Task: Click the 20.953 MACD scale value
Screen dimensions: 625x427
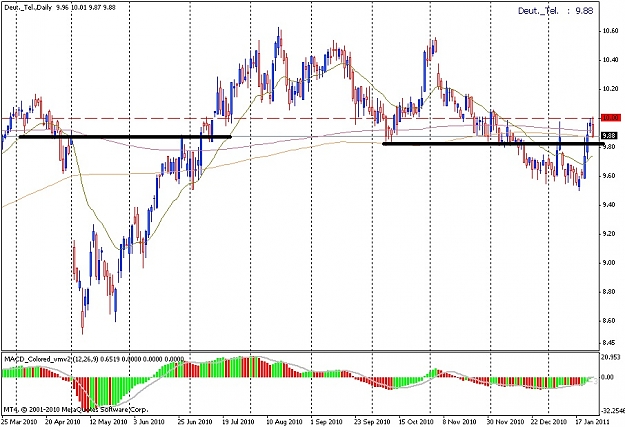Action: [x=611, y=357]
